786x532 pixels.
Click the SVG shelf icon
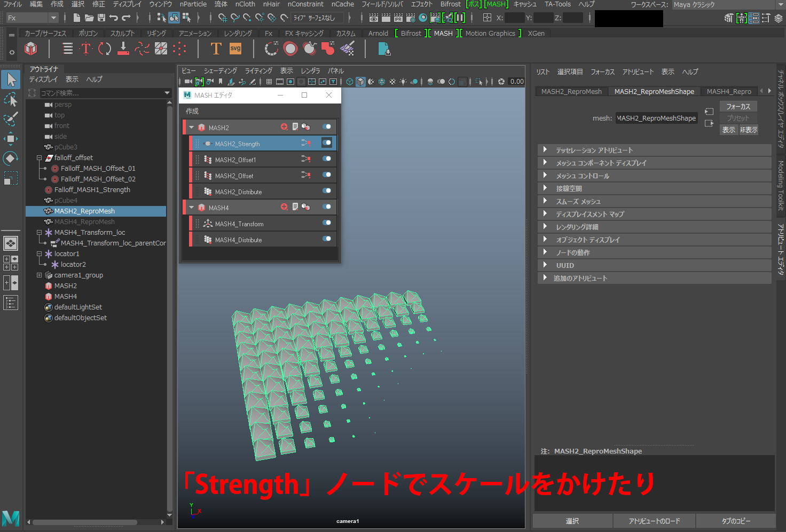[x=235, y=49]
